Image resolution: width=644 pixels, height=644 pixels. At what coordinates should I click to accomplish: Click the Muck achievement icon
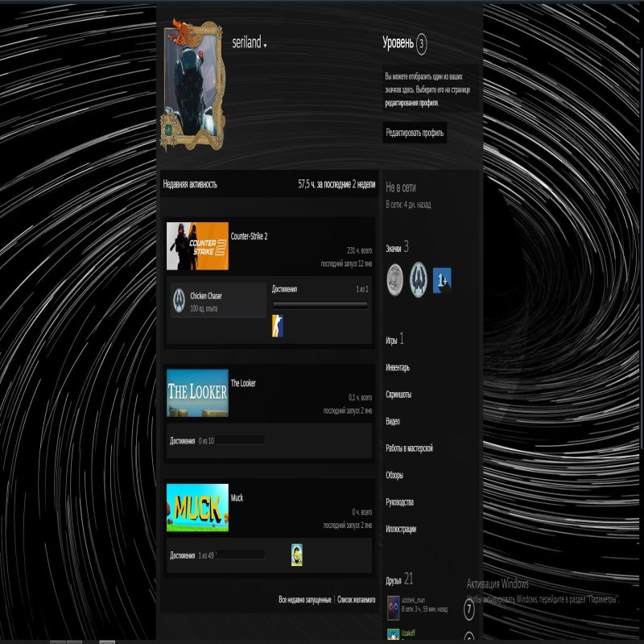pos(297,554)
